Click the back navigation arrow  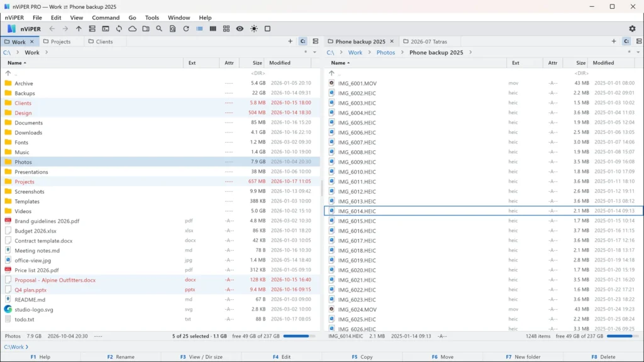52,29
